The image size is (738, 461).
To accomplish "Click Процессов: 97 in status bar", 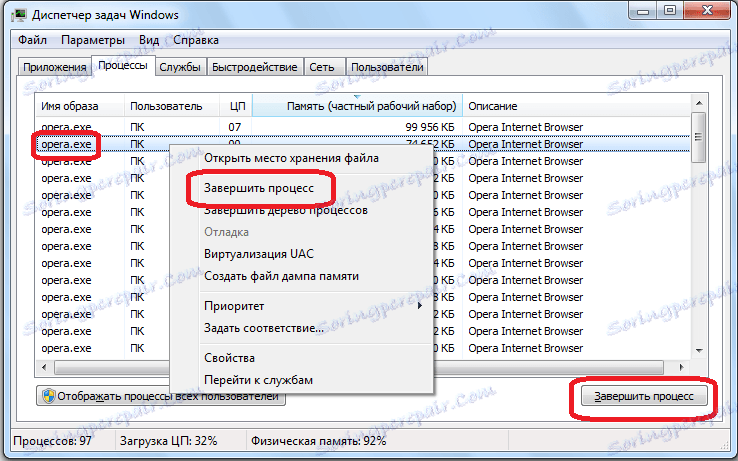I will (53, 441).
